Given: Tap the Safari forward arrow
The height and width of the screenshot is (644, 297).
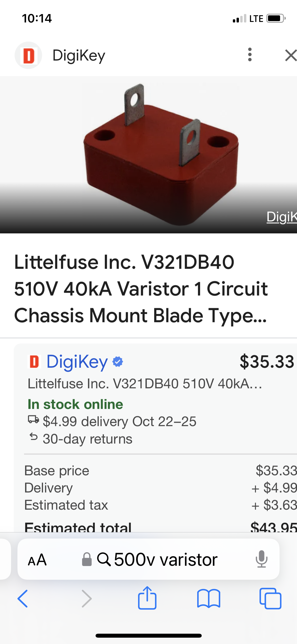Looking at the screenshot, I should 87,599.
